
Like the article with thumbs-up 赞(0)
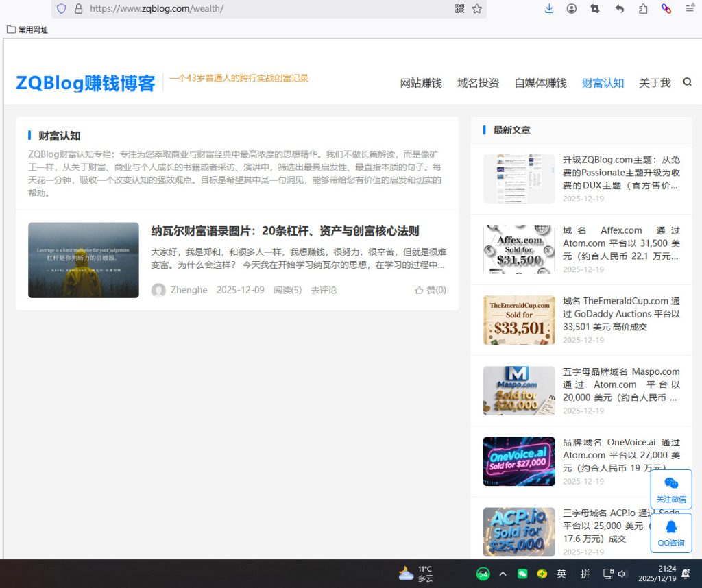tap(431, 290)
